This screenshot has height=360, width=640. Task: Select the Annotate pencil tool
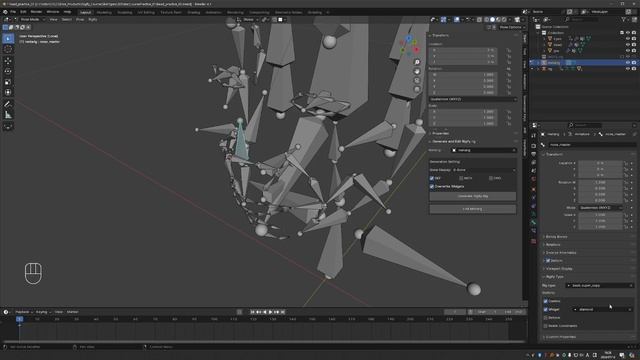(8, 104)
